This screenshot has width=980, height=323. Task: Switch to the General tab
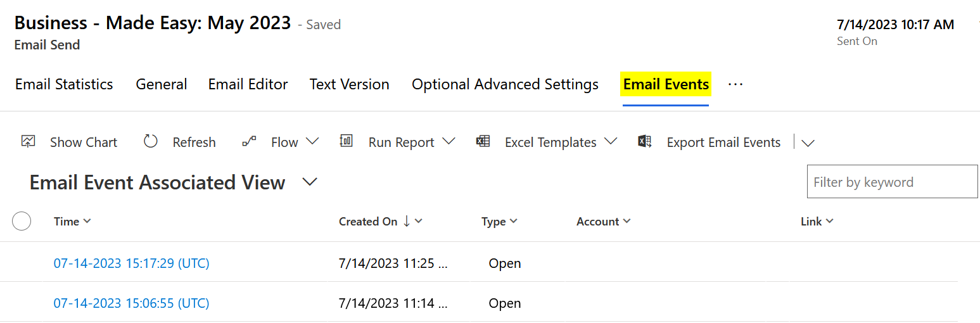pos(162,84)
